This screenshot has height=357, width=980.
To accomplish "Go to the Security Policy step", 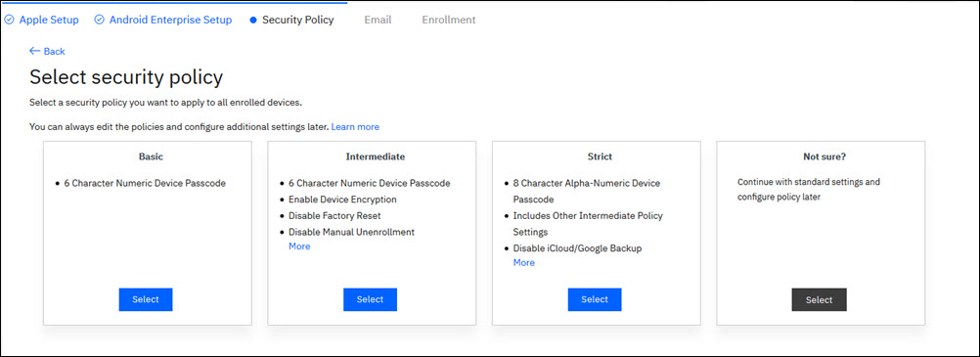I will (298, 20).
